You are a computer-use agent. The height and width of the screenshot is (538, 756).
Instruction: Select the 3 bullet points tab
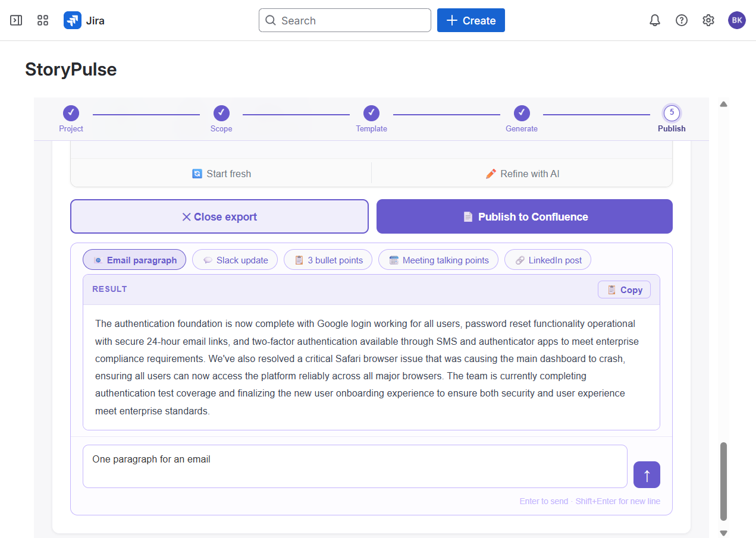click(328, 260)
